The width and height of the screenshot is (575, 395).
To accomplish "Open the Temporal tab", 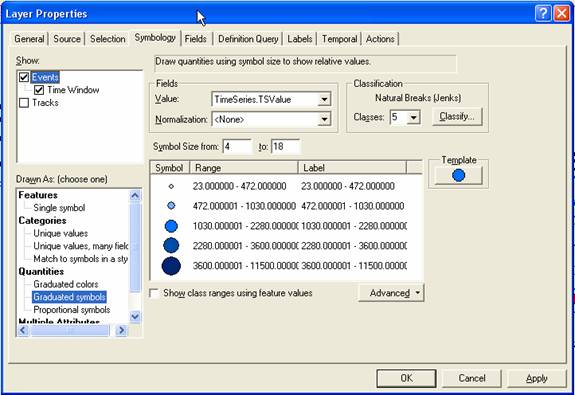I will [x=339, y=39].
